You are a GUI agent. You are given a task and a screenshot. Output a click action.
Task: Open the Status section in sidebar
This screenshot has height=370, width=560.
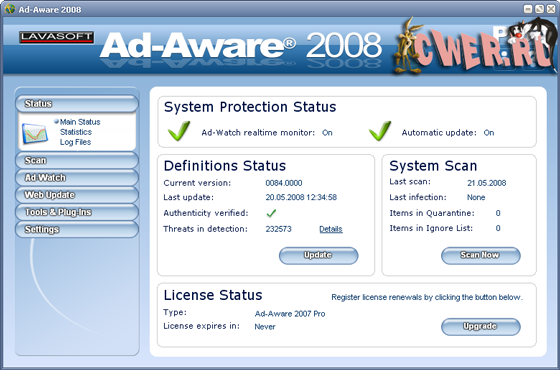click(x=76, y=104)
